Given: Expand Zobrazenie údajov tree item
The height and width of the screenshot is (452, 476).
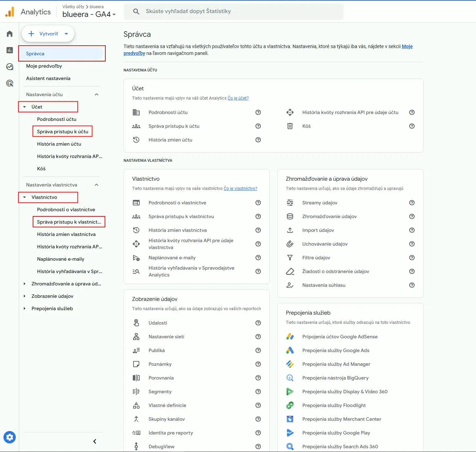Looking at the screenshot, I should 24,296.
